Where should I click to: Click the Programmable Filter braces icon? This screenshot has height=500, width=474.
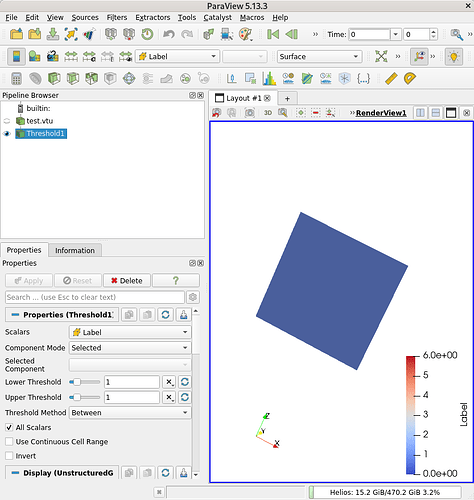point(363,79)
